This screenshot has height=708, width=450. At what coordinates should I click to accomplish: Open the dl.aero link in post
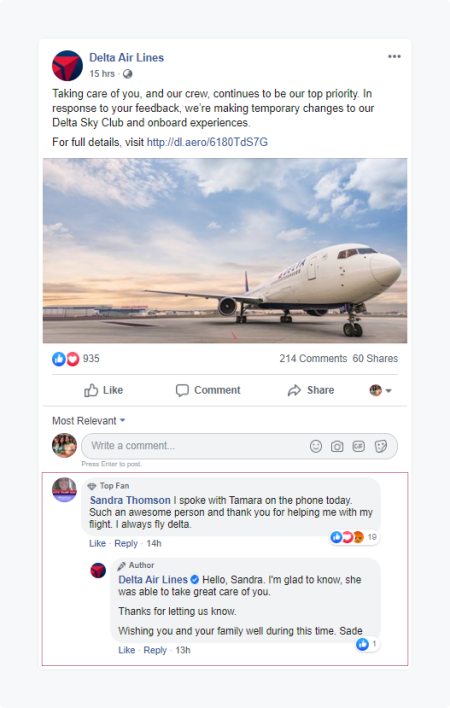click(x=207, y=142)
